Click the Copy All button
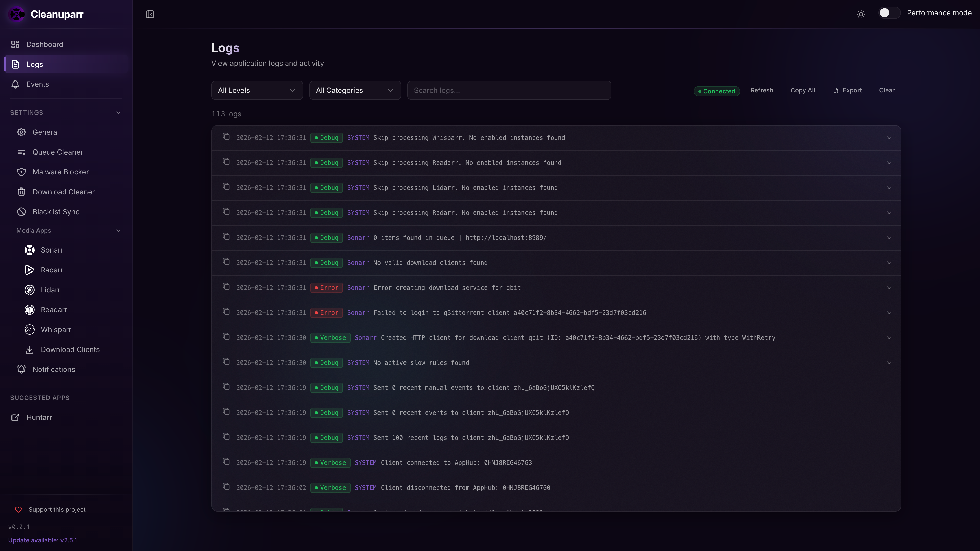Image resolution: width=980 pixels, height=551 pixels. [x=803, y=90]
